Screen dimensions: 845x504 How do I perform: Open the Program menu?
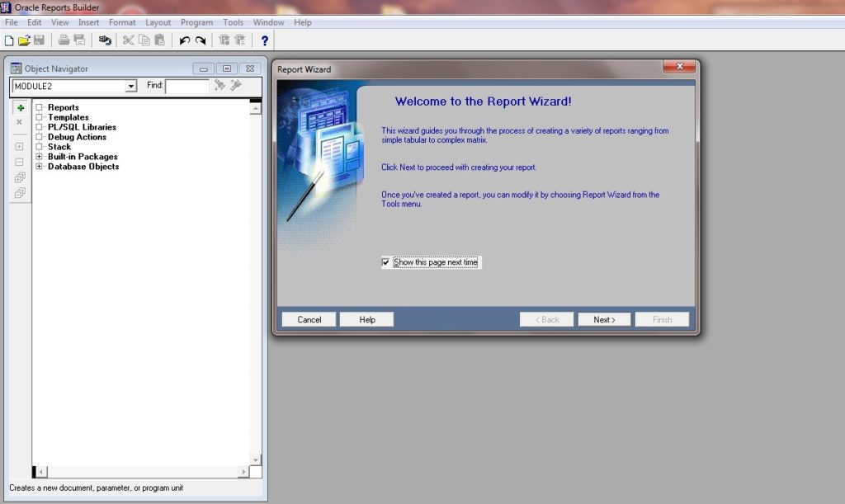pyautogui.click(x=196, y=22)
